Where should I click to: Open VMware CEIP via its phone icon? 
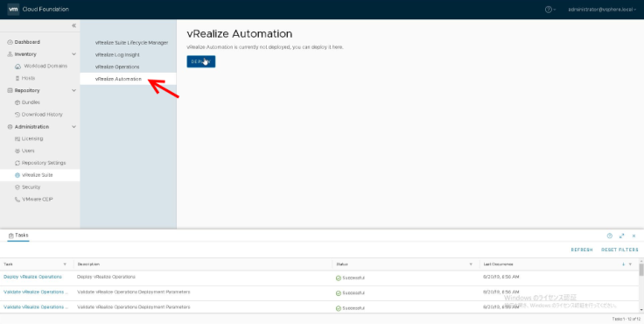[17, 200]
